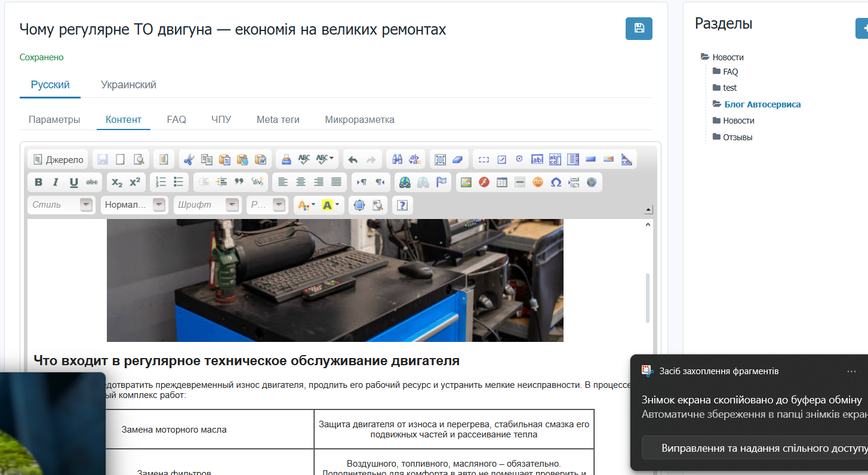This screenshot has width=868, height=475.
Task: Insert a table using the table icon
Action: [502, 182]
